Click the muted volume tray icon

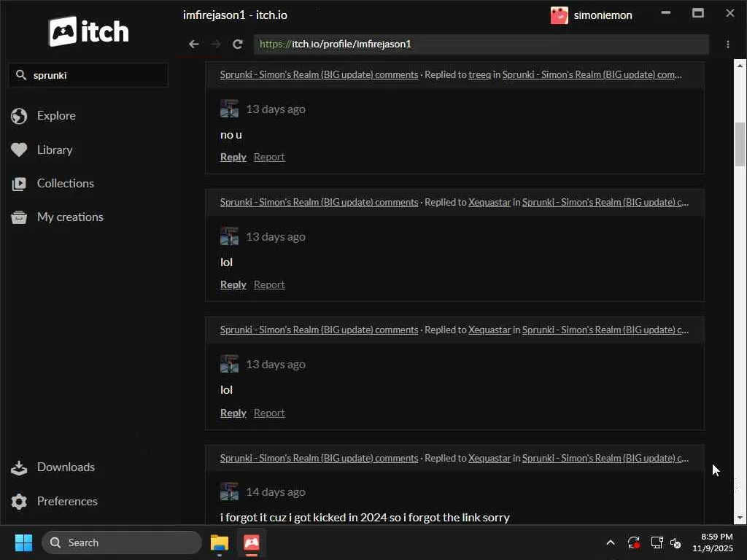point(676,542)
